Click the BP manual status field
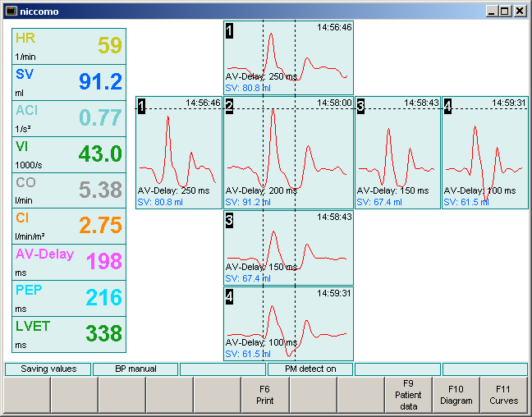Image resolution: width=532 pixels, height=417 pixels. click(x=135, y=369)
